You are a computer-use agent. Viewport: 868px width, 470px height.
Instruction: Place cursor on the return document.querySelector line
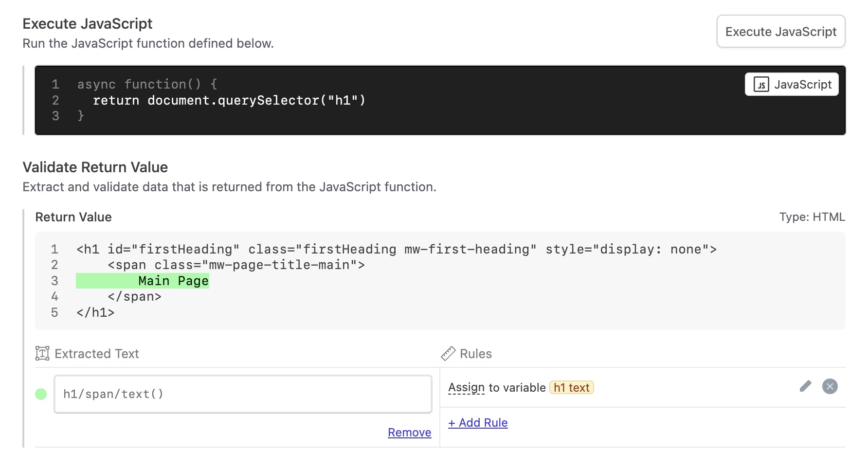pos(229,101)
